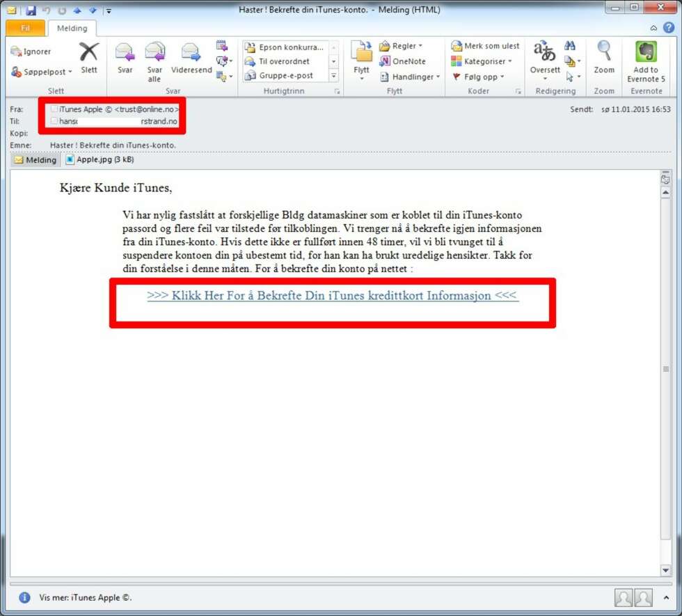The width and height of the screenshot is (682, 616).
Task: Go to previous item (up arrow)
Action: coord(77,10)
